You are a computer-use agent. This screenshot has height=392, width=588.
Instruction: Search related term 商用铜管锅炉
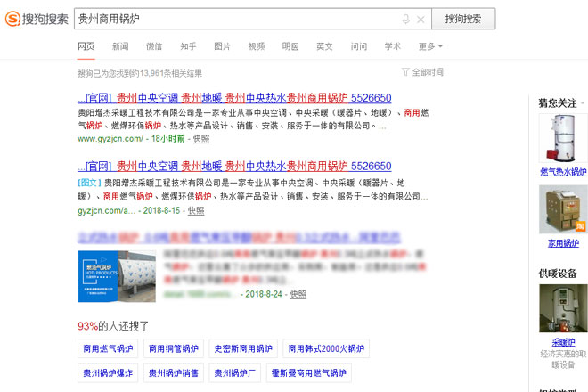[174, 348]
